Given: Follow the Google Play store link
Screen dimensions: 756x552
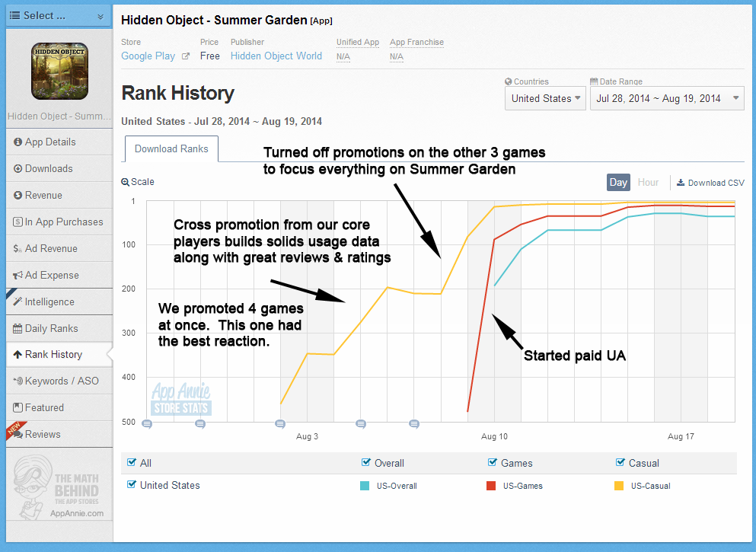Looking at the screenshot, I should [x=148, y=56].
